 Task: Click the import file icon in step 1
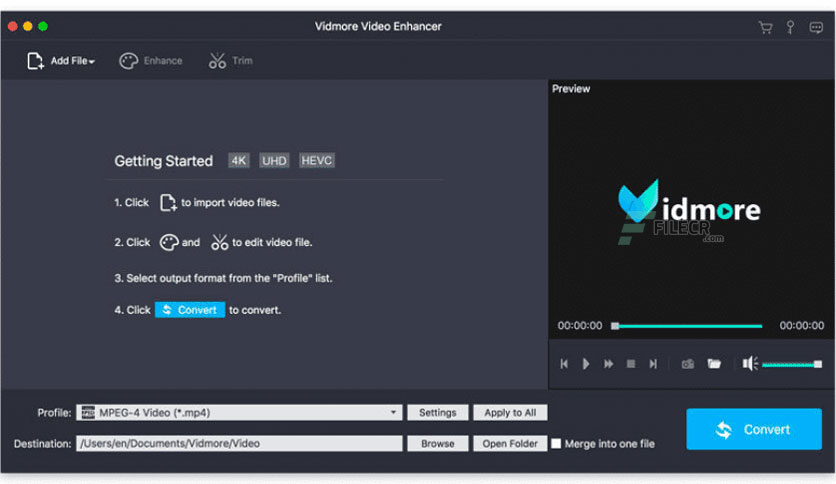click(168, 203)
